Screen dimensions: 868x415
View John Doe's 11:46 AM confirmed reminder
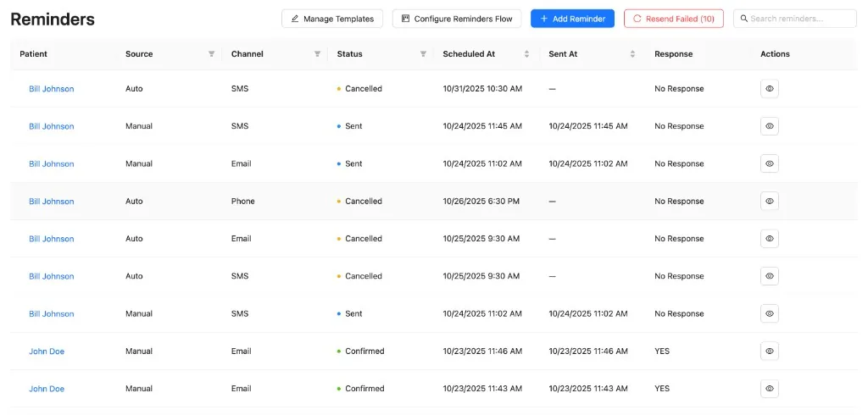point(770,351)
